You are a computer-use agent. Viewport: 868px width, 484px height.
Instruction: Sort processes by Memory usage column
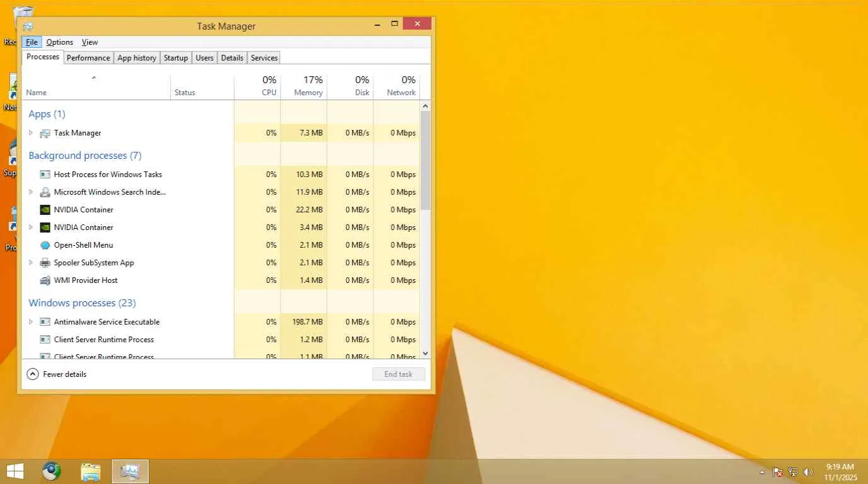coord(304,87)
